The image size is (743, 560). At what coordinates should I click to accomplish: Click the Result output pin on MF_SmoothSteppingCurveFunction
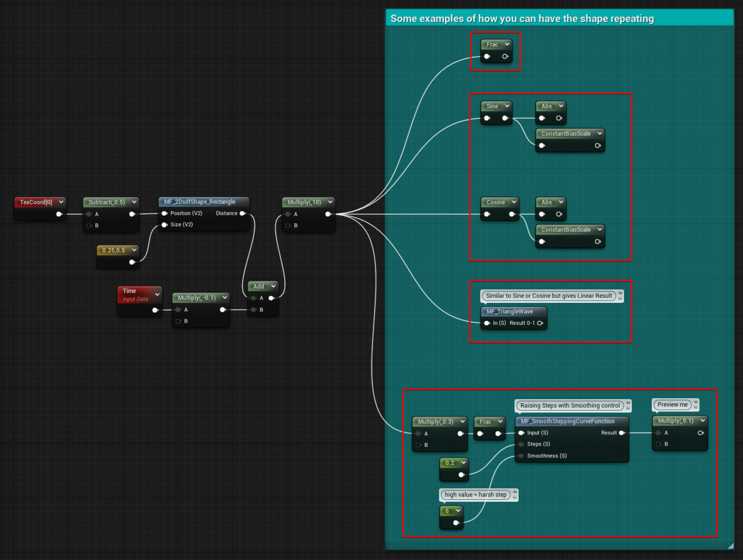622,432
